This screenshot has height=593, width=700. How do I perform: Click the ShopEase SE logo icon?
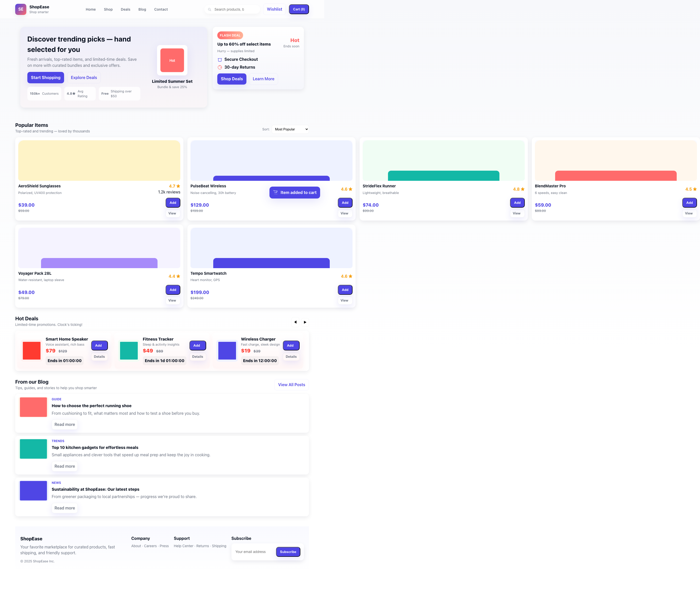21,9
